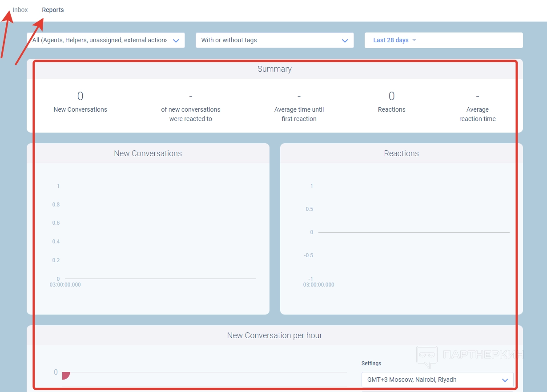Click the Reactions count in Summary
547x392 pixels.
pyautogui.click(x=391, y=96)
